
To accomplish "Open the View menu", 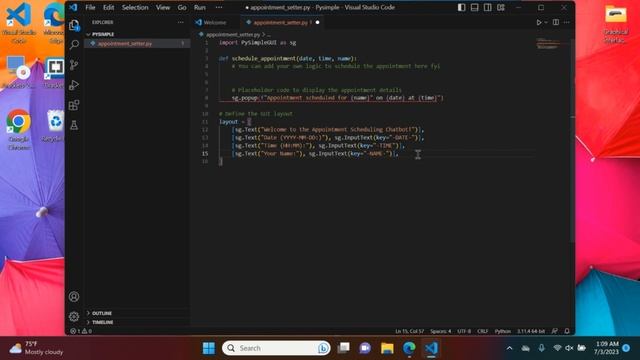I will pyautogui.click(x=163, y=7).
